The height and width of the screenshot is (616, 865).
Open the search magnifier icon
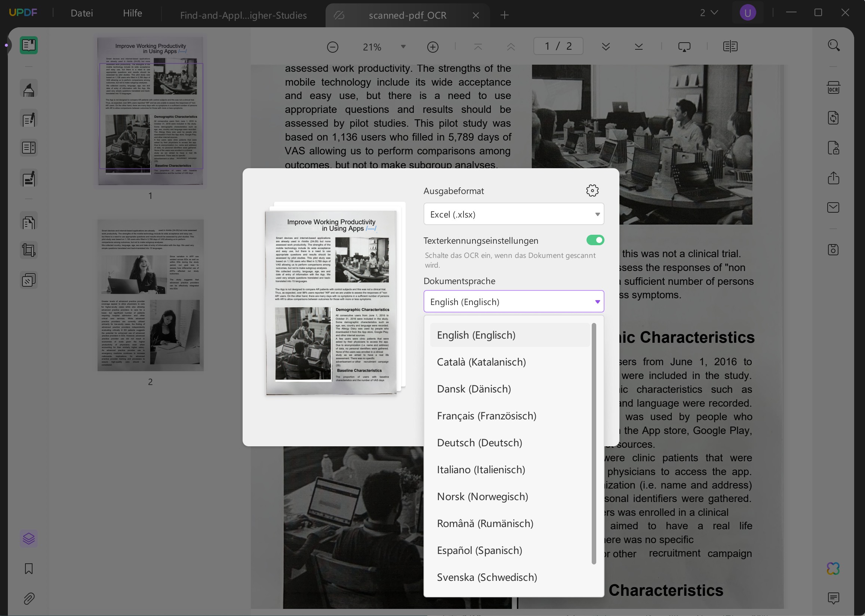click(833, 45)
